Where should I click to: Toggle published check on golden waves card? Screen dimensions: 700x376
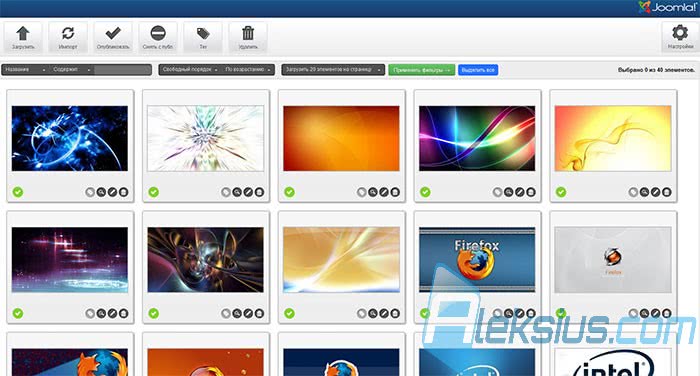[x=289, y=313]
